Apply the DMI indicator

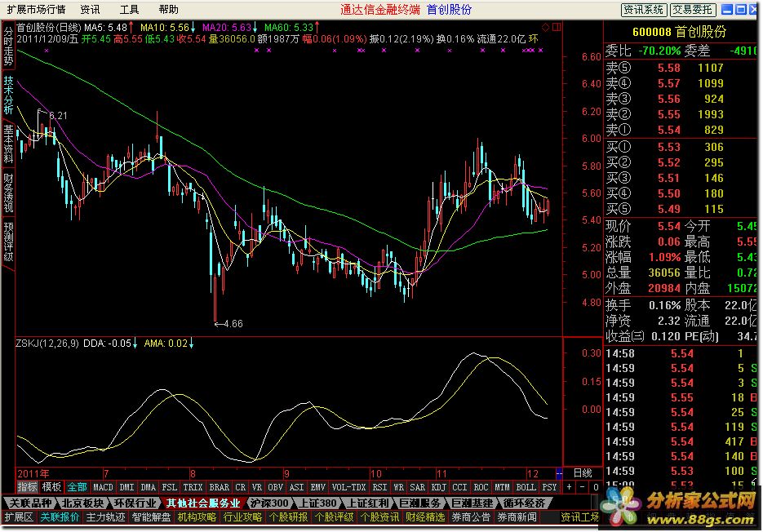point(126,487)
